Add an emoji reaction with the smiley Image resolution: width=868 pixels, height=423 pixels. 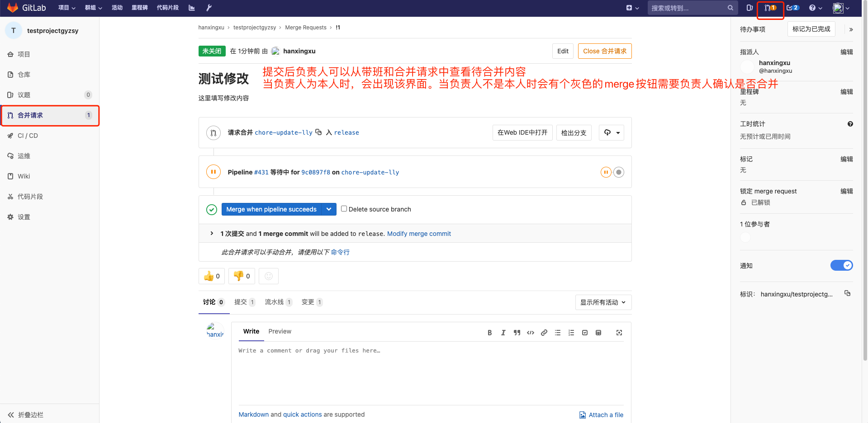coord(269,276)
